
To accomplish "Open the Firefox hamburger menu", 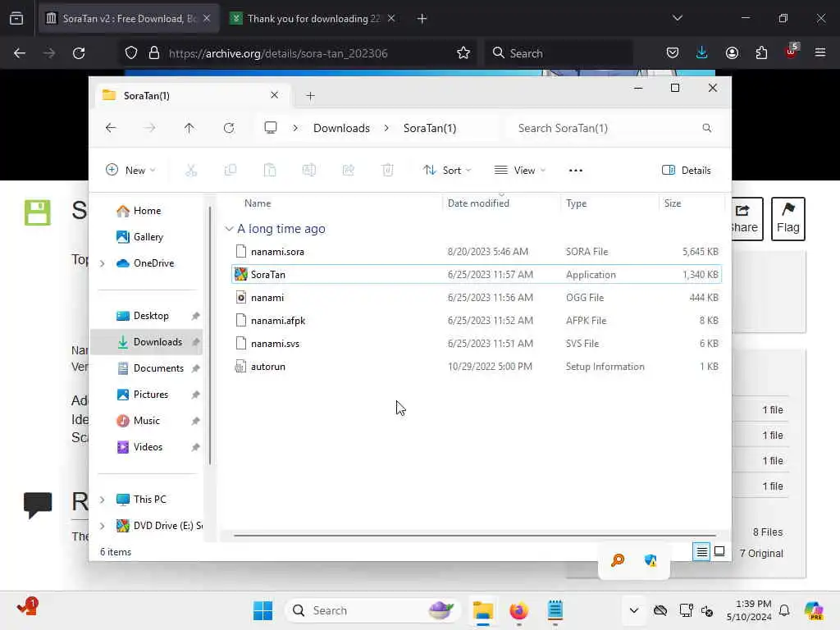I will point(820,53).
